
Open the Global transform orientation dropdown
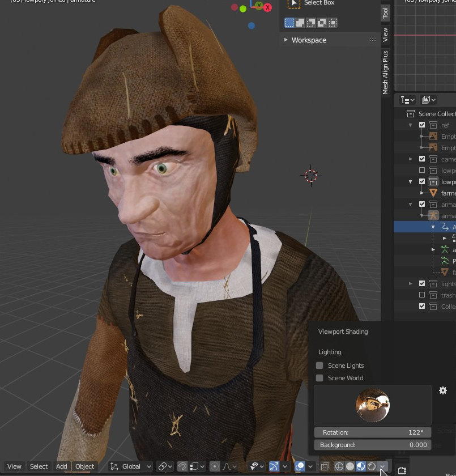pos(131,466)
